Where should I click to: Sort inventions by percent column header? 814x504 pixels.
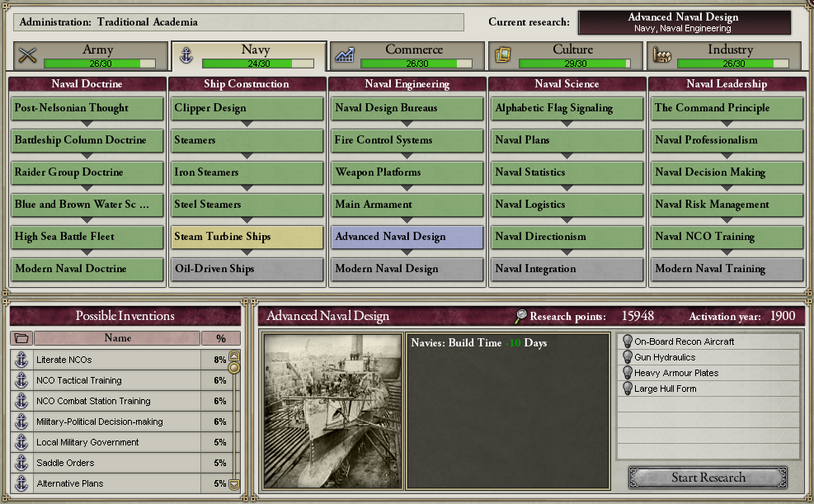point(221,338)
